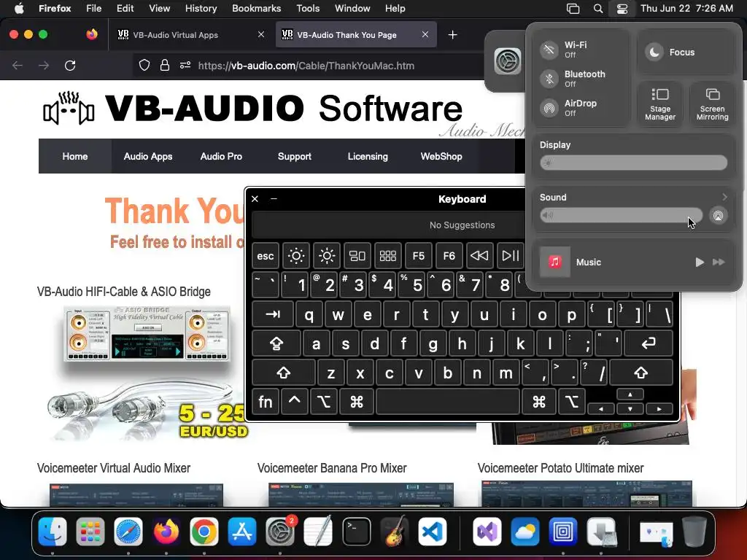Open the Bookmarks menu
The width and height of the screenshot is (747, 560).
point(256,8)
